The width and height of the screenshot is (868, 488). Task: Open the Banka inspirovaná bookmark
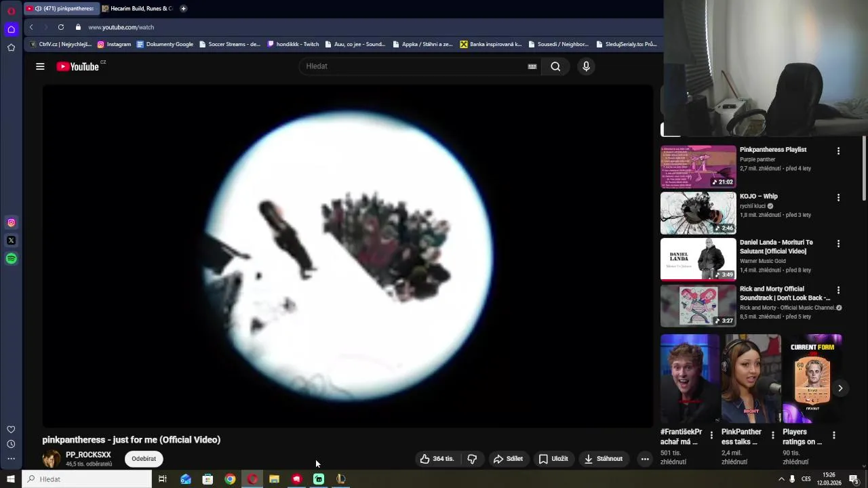coord(491,44)
